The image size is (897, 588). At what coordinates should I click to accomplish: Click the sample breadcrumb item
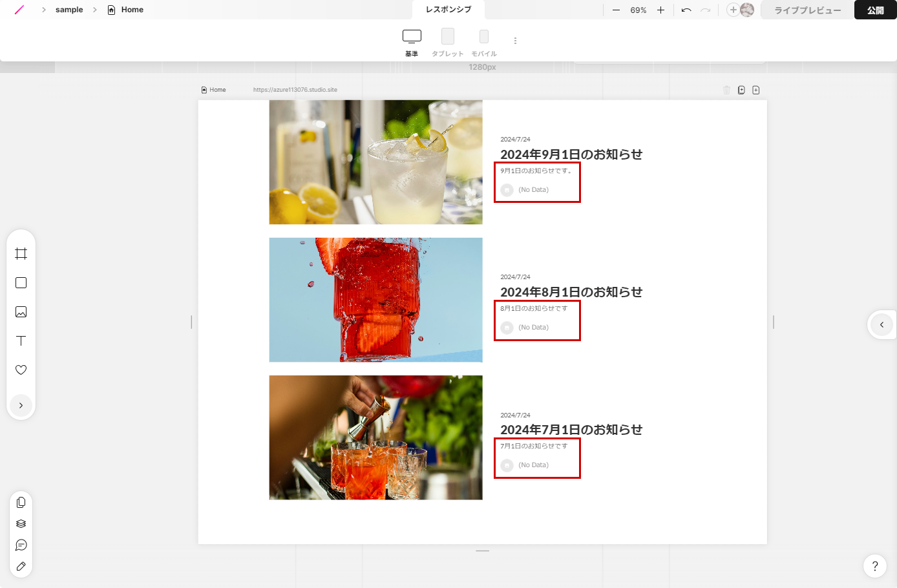pos(69,10)
